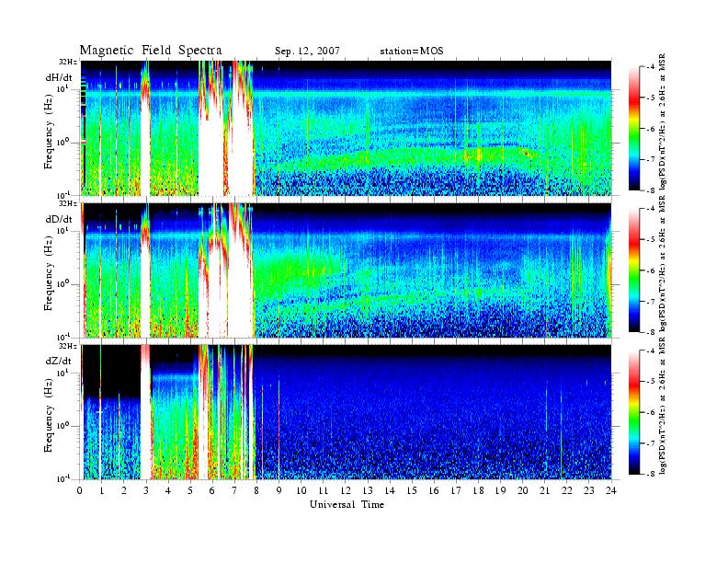Click hour "6" on the time axis
This screenshot has width=728, height=563.
[x=212, y=490]
